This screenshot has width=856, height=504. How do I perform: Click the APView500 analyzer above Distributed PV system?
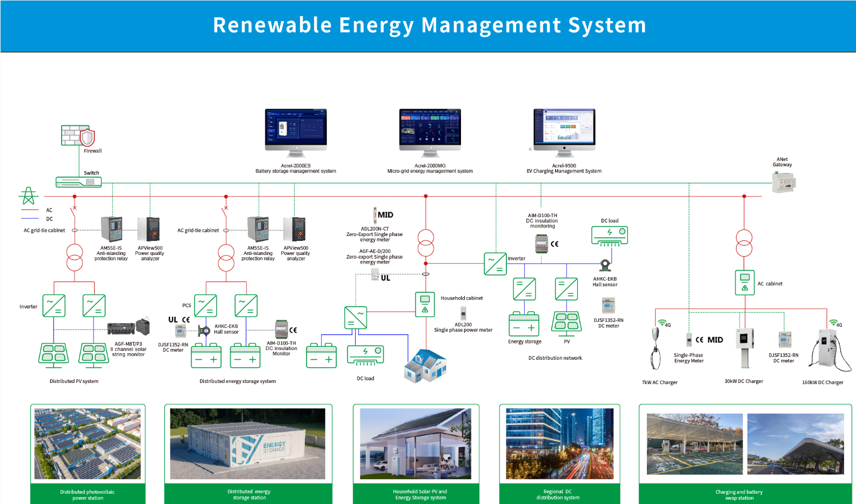[x=149, y=229]
